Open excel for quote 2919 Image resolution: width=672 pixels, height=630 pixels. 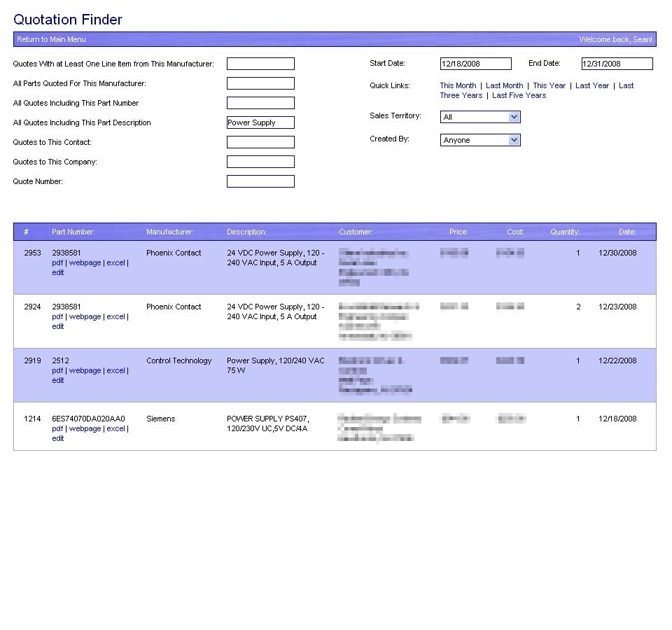(115, 371)
